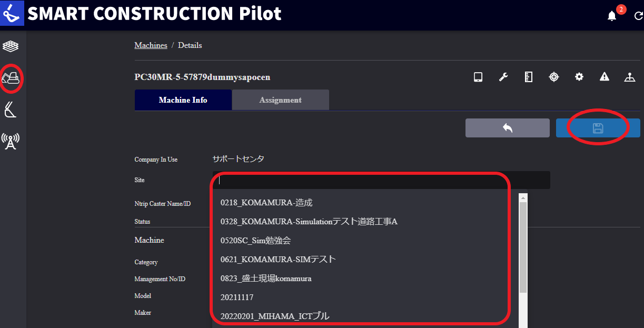Open the layers icon in sidebar
Viewport: 644px width, 328px height.
(x=11, y=46)
